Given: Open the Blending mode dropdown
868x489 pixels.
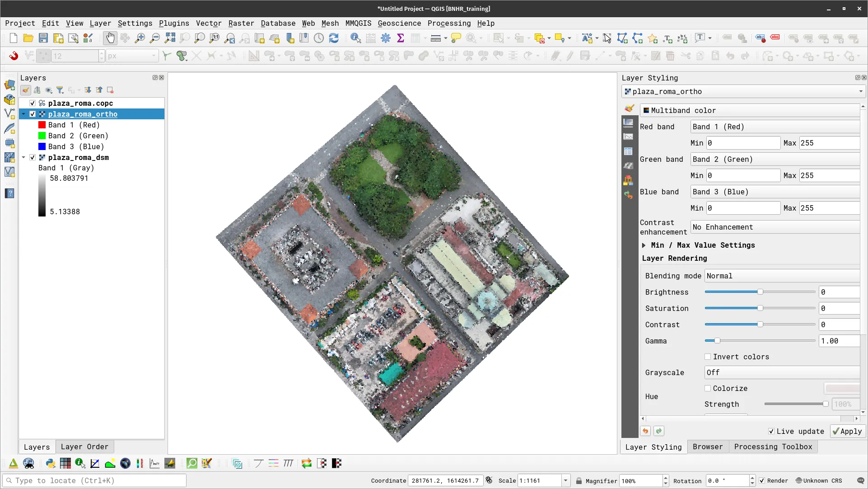Looking at the screenshot, I should [x=781, y=276].
